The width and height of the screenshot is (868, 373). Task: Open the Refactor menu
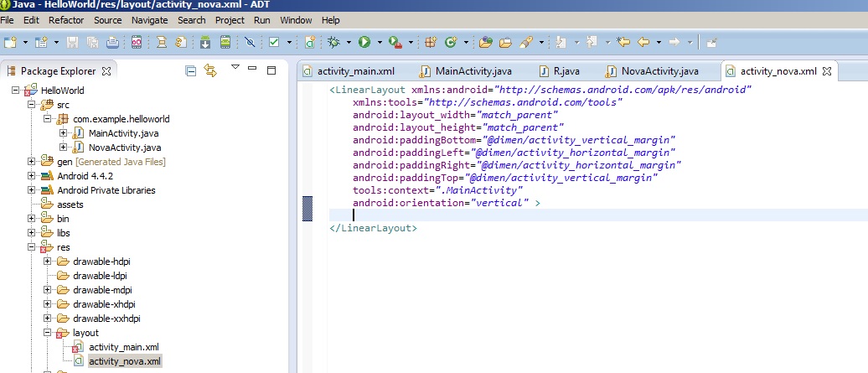click(66, 20)
